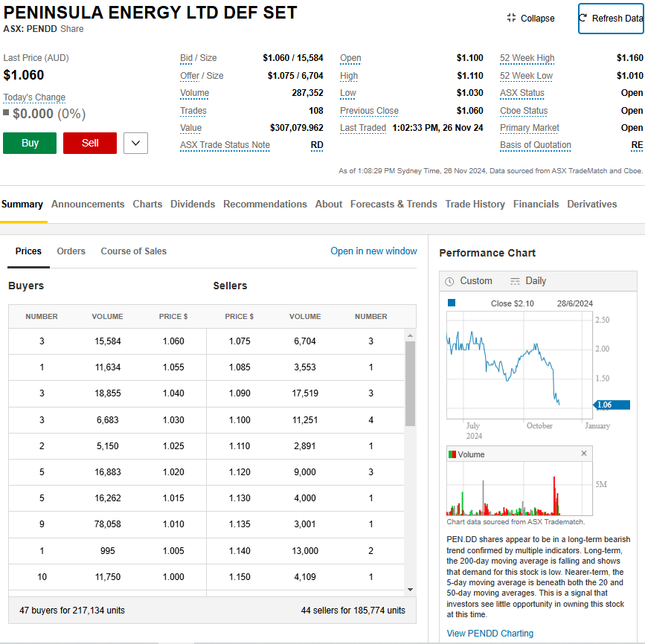The width and height of the screenshot is (645, 644).
Task: Click the Last Price $1.060 figure
Action: (24, 75)
